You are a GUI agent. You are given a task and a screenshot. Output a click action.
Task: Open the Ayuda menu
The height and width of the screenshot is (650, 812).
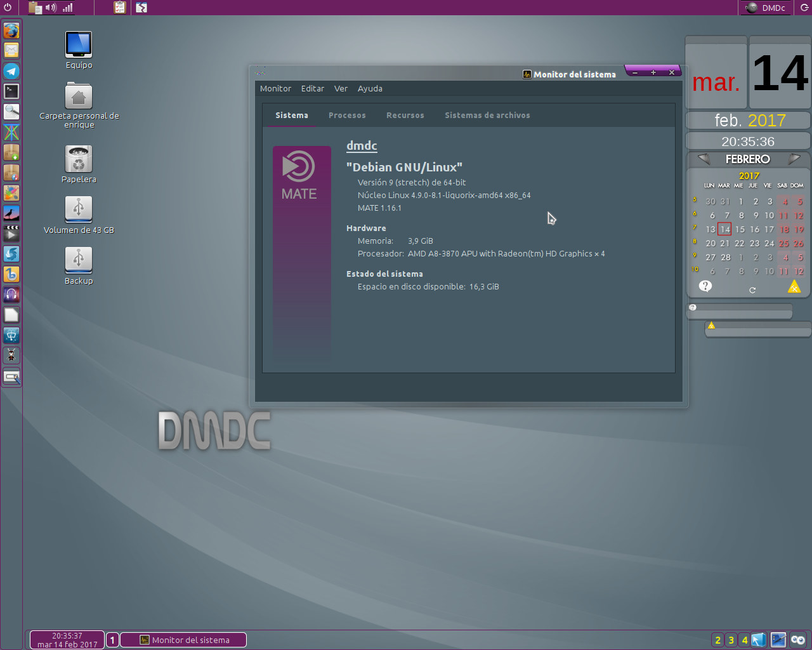pyautogui.click(x=370, y=89)
